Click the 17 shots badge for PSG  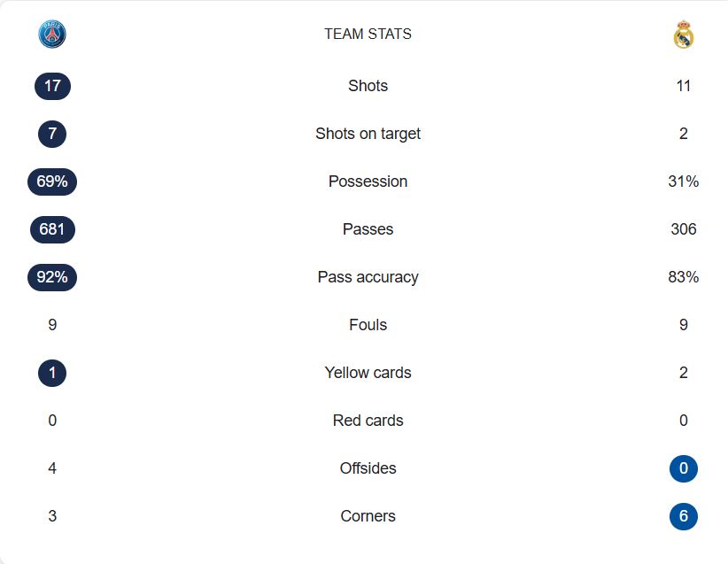point(52,86)
